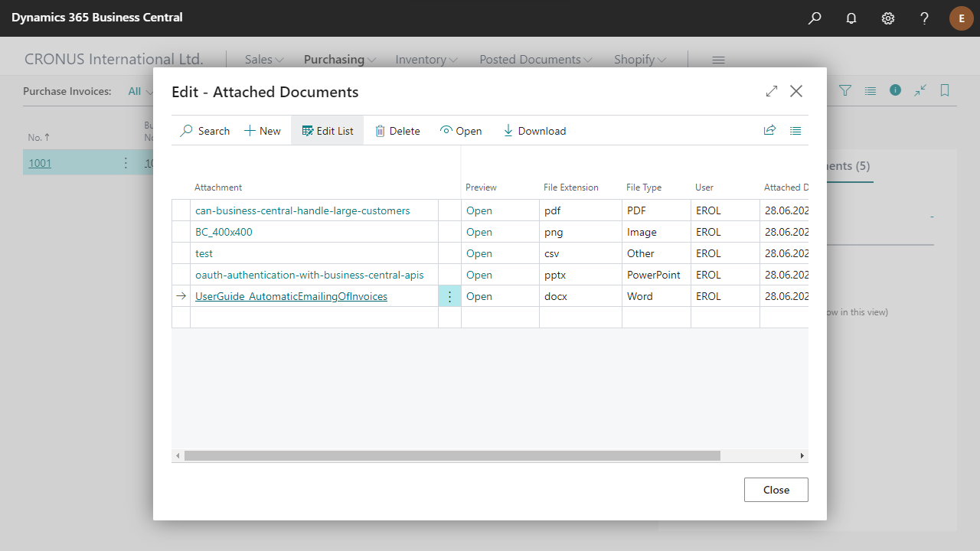Click Search in the dialog toolbar
The height and width of the screenshot is (551, 980).
pyautogui.click(x=205, y=131)
